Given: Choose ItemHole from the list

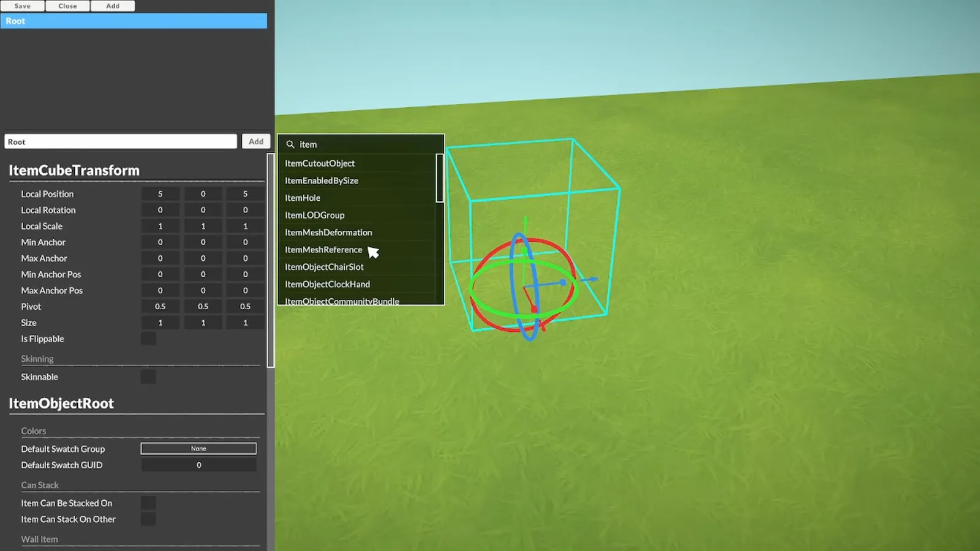Looking at the screenshot, I should coord(303,198).
